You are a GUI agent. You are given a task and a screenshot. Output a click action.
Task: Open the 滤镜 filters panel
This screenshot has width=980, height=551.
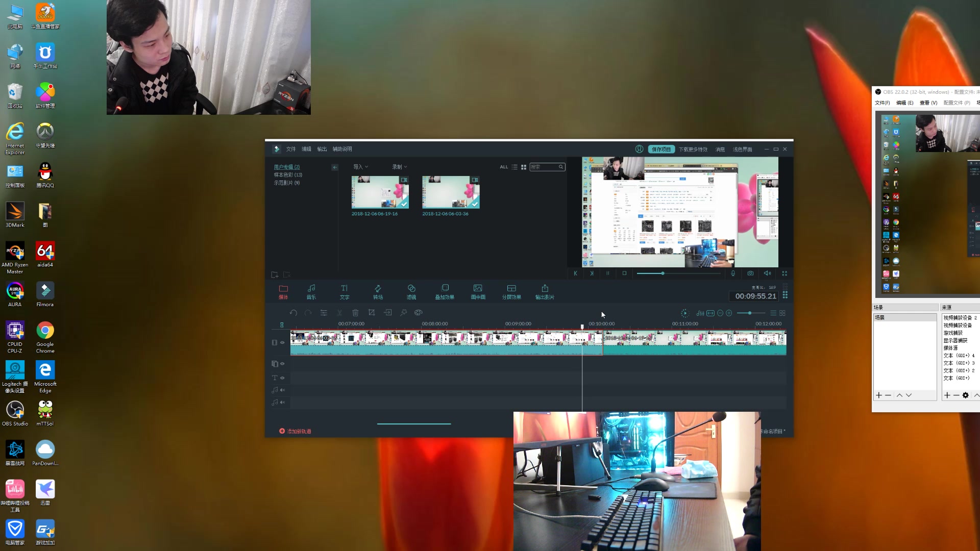click(x=411, y=291)
